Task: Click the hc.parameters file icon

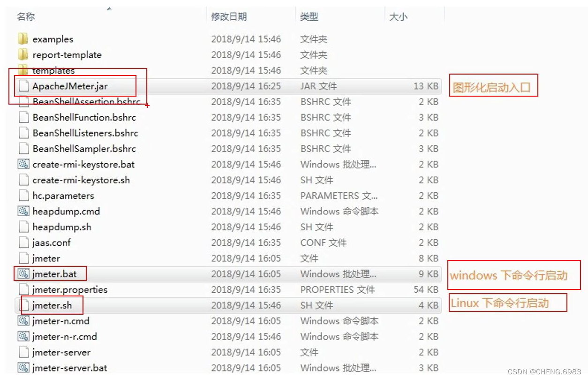Action: 23,196
